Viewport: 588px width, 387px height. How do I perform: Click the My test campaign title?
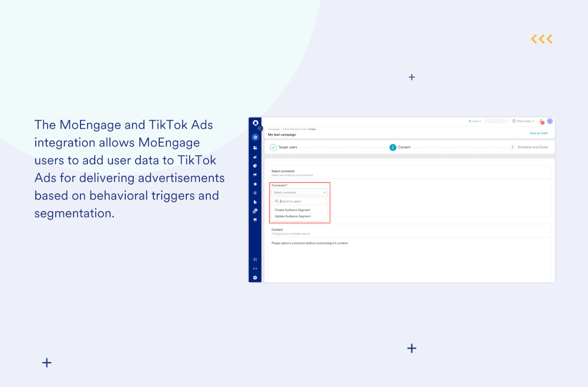click(282, 135)
